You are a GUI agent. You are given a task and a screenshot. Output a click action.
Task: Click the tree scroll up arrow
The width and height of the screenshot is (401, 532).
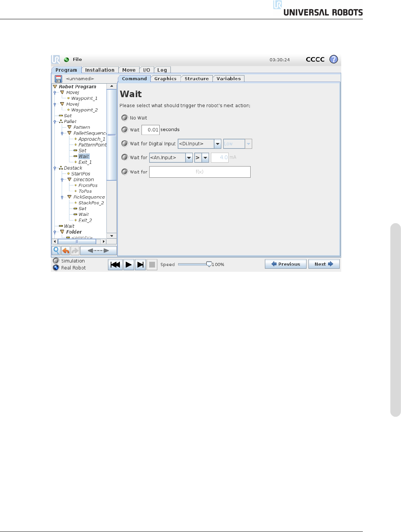[111, 86]
